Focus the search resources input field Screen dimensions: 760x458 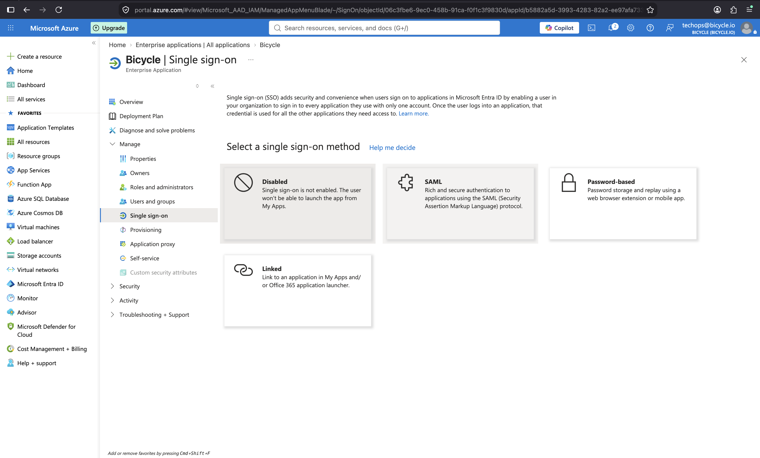[x=384, y=28]
